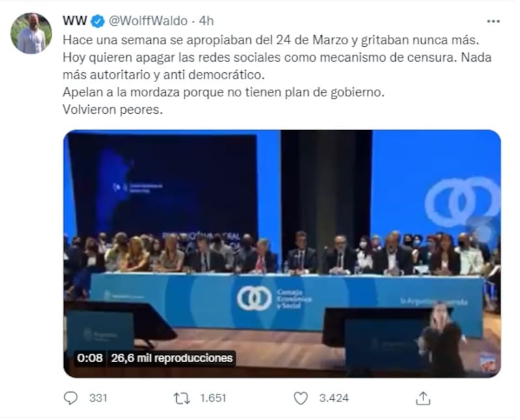The width and height of the screenshot is (520, 420).
Task: Like the tweet with the heart icon
Action: [x=301, y=398]
